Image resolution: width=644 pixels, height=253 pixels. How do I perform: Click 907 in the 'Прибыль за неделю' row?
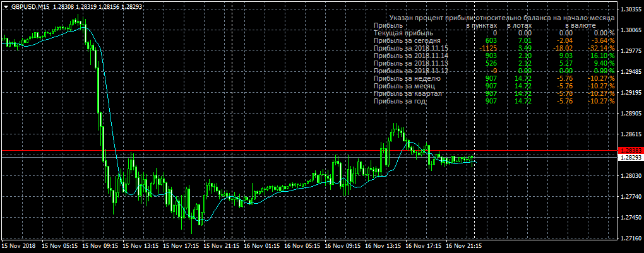[x=491, y=78]
